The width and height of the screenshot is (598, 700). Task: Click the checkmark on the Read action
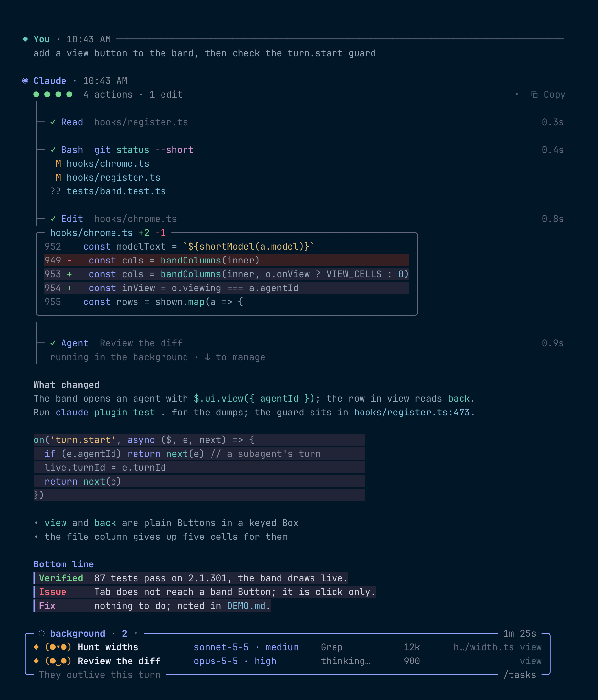[x=53, y=122]
